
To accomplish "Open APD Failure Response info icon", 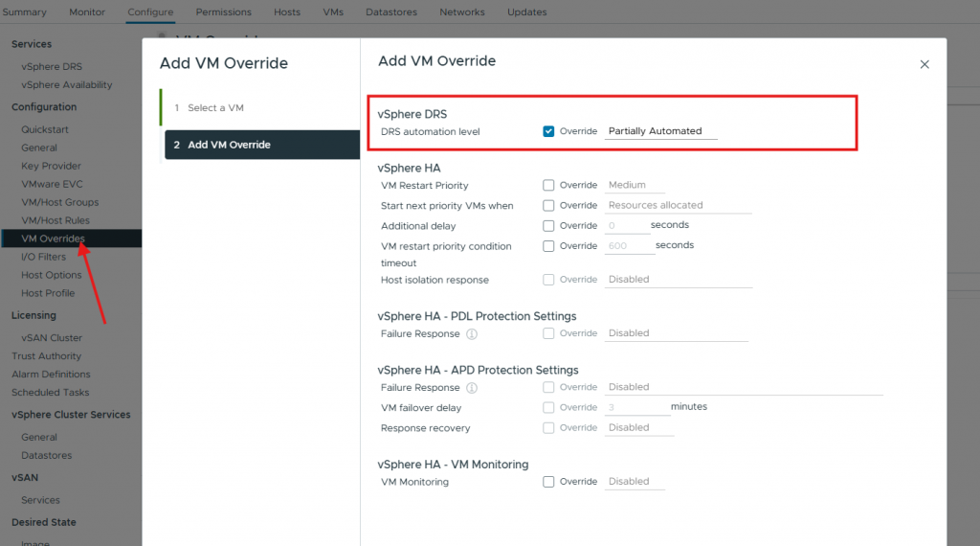I will tap(472, 388).
